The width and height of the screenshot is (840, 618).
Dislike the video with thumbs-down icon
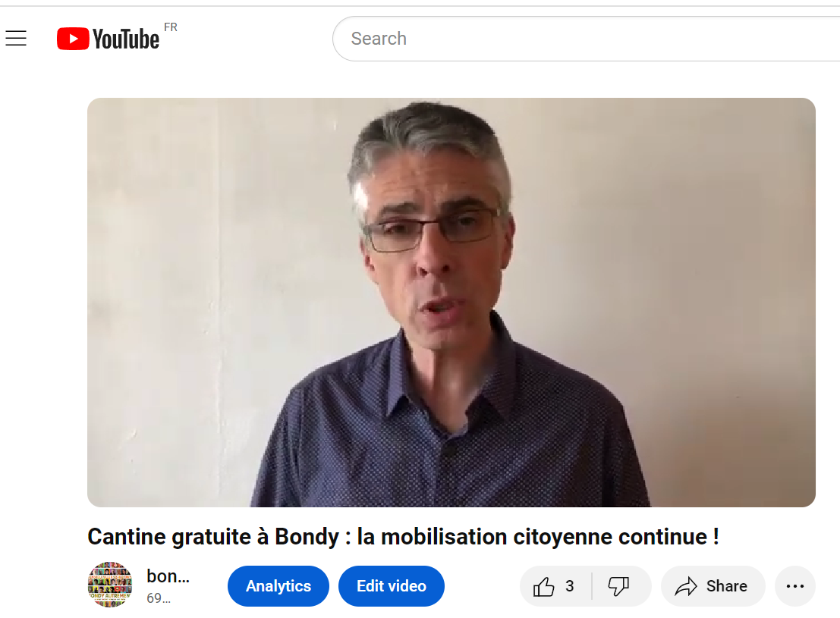point(618,586)
